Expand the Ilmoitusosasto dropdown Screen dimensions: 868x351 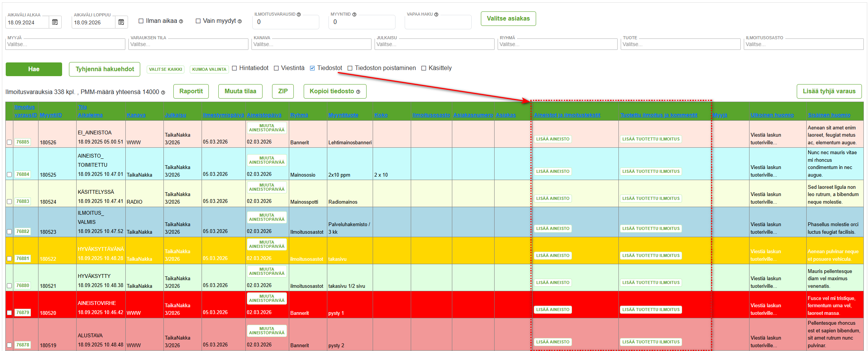pos(803,44)
